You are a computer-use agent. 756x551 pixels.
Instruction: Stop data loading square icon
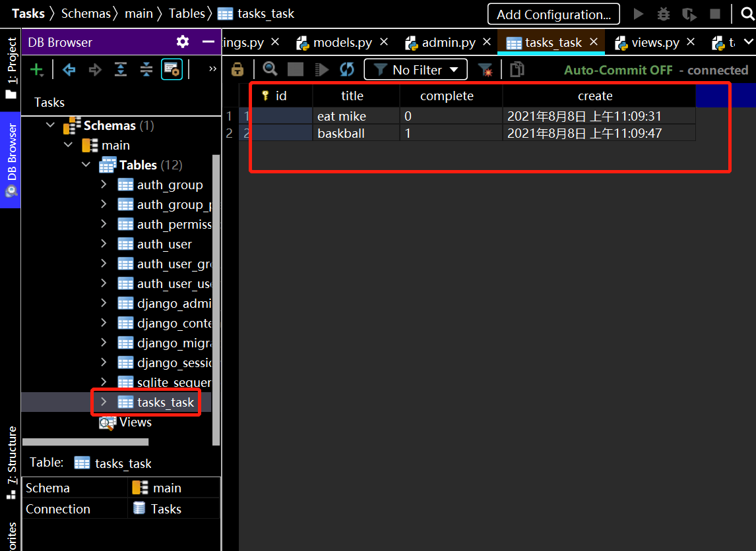(x=296, y=69)
